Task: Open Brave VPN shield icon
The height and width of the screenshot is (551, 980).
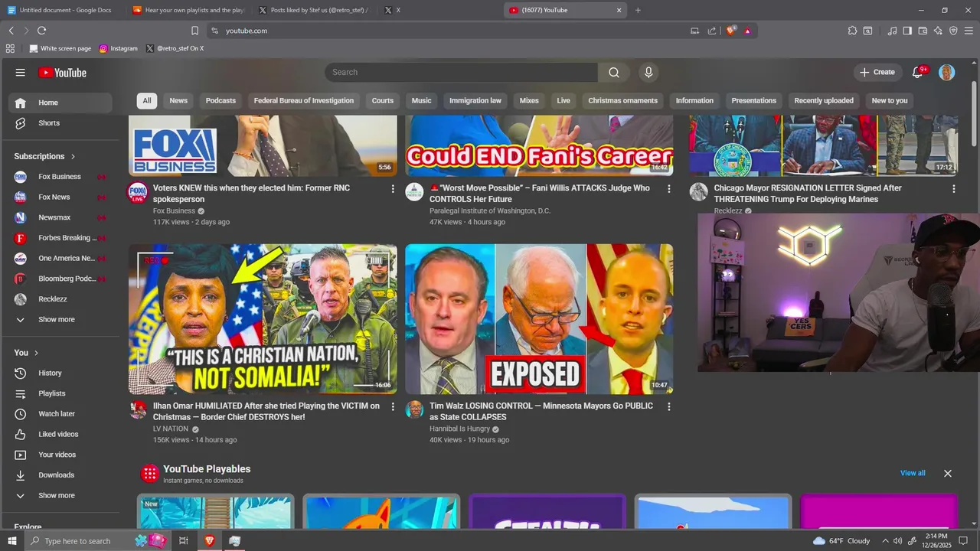Action: pos(953,31)
